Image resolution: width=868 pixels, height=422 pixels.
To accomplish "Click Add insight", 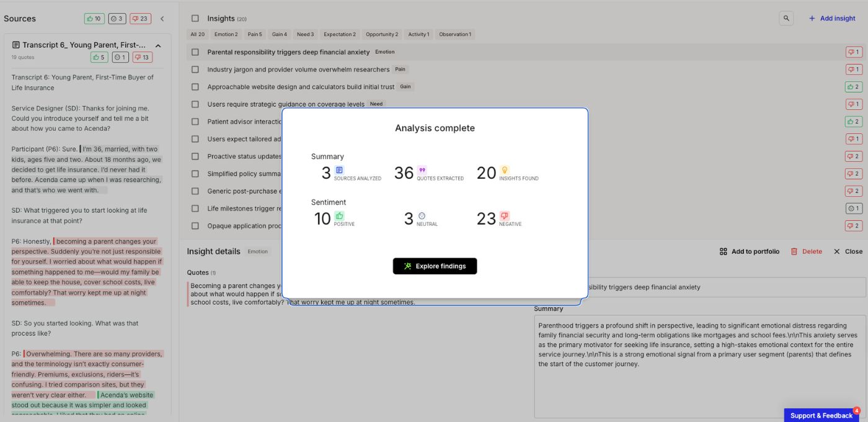I will (832, 19).
